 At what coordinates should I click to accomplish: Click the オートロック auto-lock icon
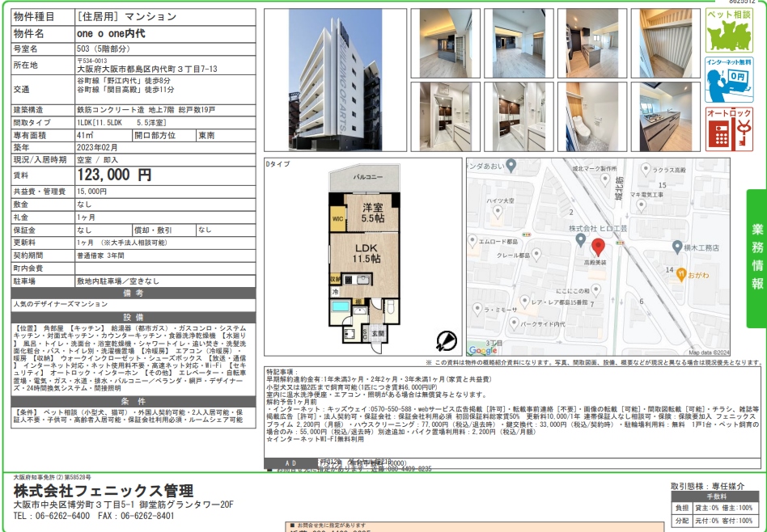pos(729,129)
